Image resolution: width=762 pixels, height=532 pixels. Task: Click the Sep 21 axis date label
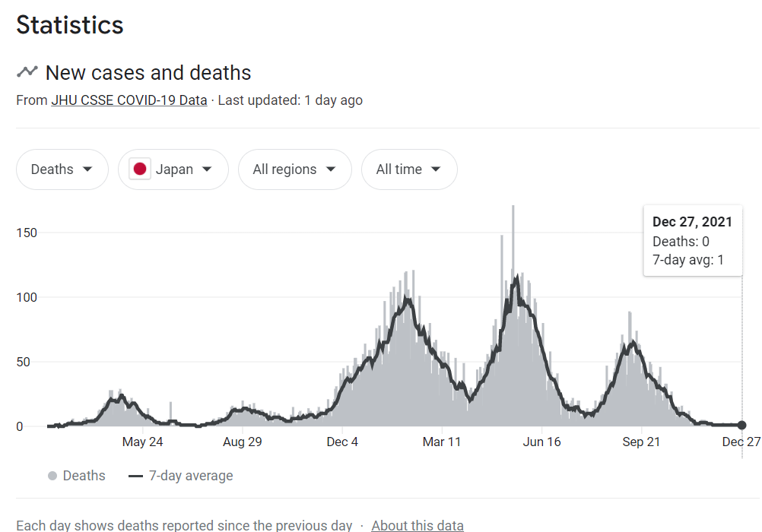tap(641, 442)
